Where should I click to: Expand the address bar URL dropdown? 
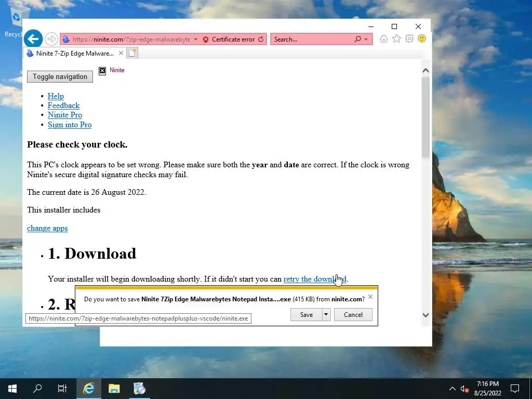pos(196,39)
